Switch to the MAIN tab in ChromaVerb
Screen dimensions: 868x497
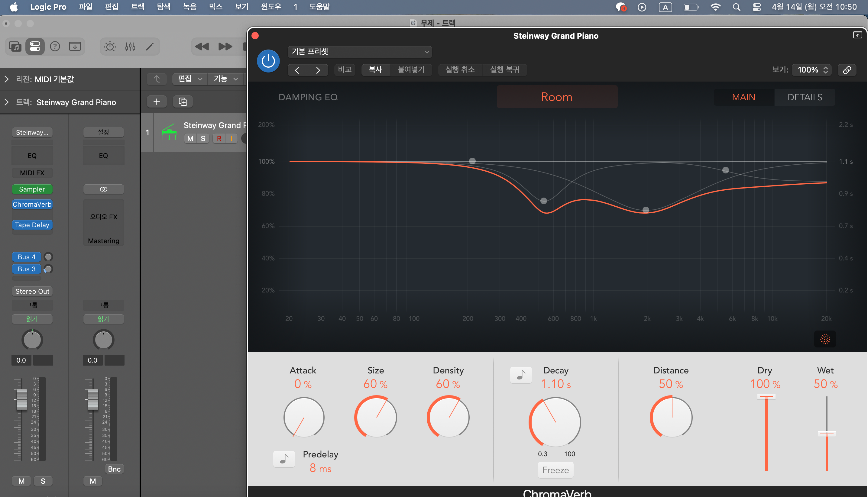pyautogui.click(x=743, y=97)
